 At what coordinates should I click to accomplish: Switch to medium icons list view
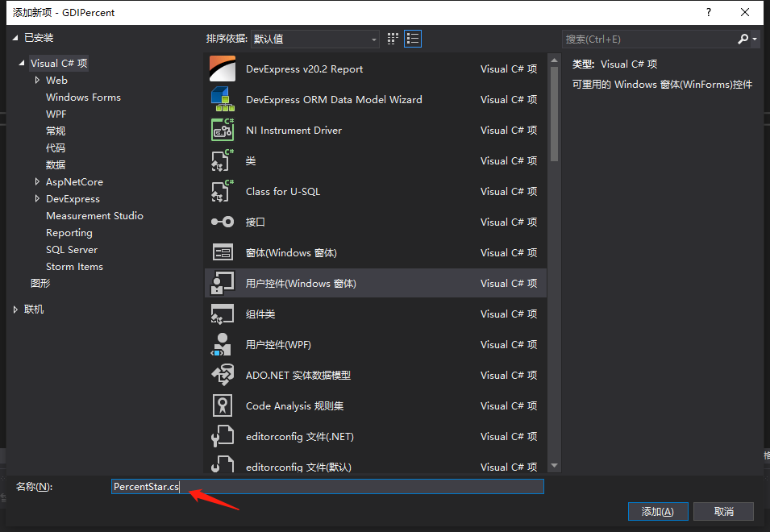tap(413, 39)
